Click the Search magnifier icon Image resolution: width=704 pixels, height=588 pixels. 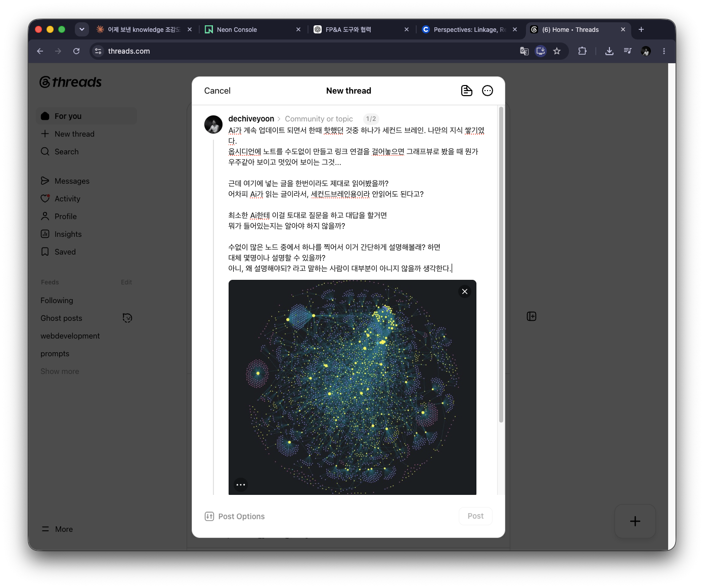click(x=45, y=151)
